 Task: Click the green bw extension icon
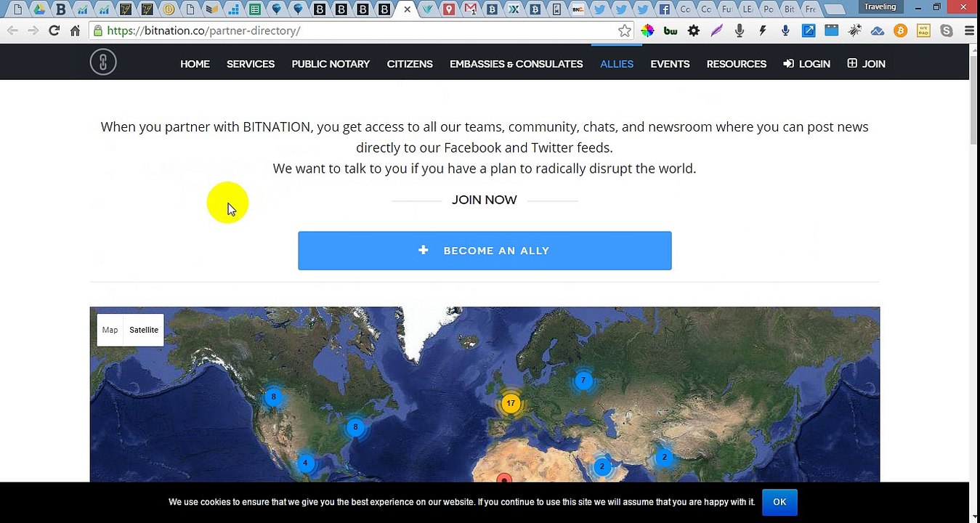pos(671,31)
